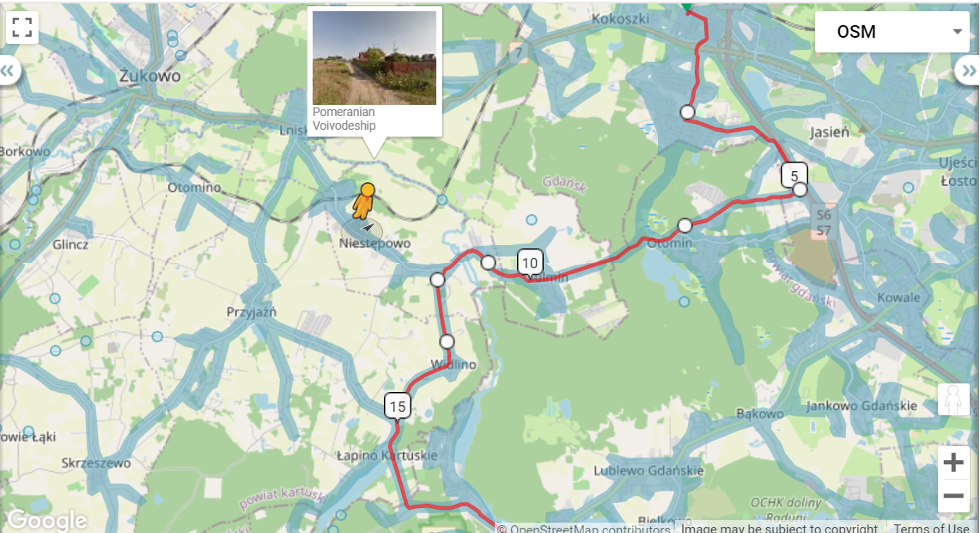Image resolution: width=980 pixels, height=533 pixels.
Task: Open the Street View photo thumbnail
Action: pyautogui.click(x=374, y=58)
